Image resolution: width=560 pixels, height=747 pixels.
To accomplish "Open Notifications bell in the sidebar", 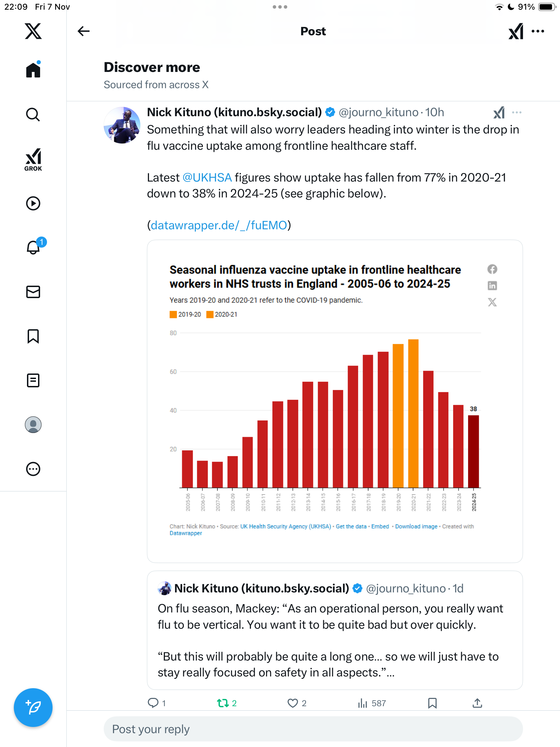I will (33, 247).
